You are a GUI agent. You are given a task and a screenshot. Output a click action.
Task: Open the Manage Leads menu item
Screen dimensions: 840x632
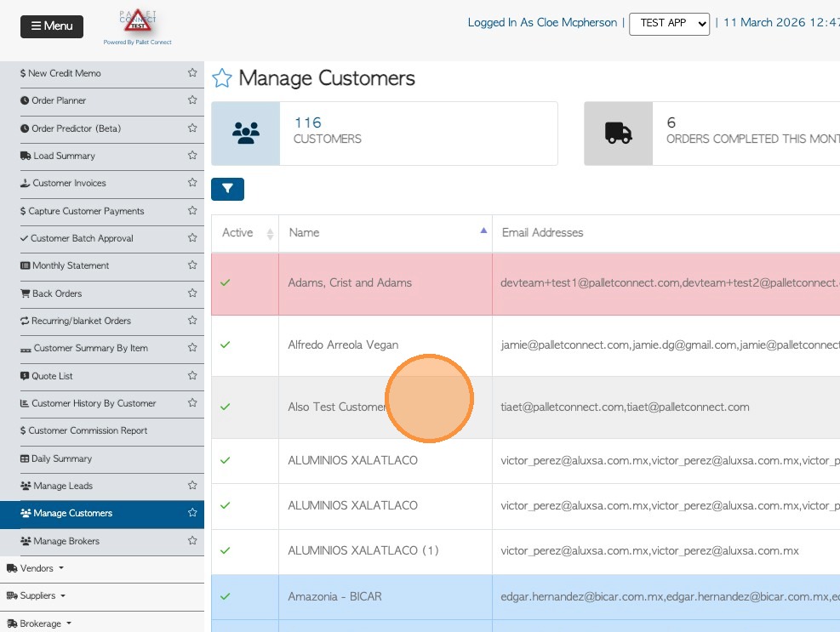click(62, 486)
